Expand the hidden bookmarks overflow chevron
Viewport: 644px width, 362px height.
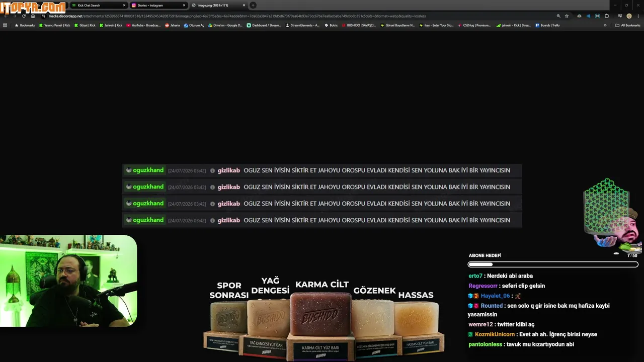click(605, 25)
